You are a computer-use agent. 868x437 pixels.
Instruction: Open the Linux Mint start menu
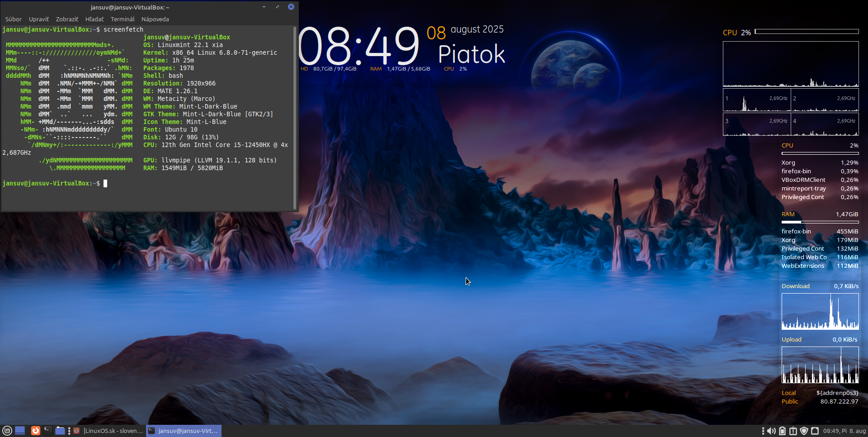tap(7, 431)
